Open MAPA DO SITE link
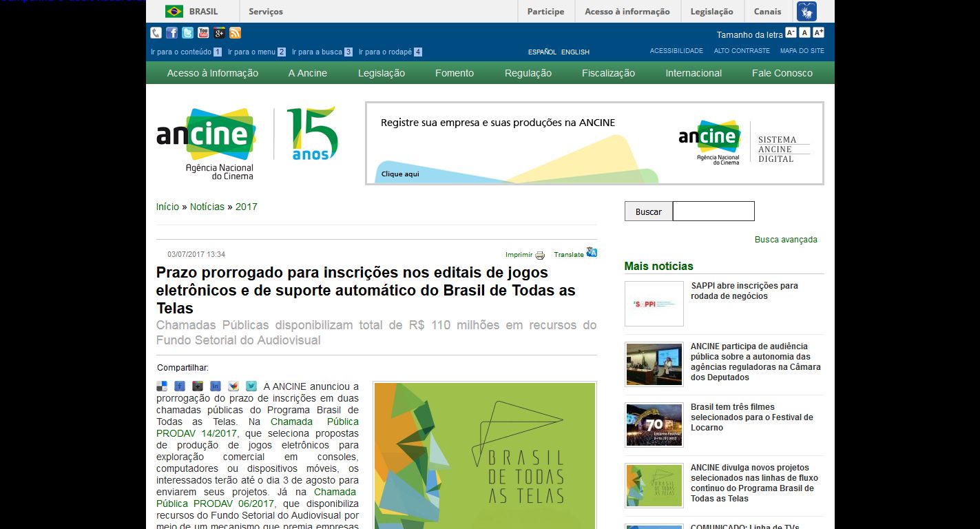Image resolution: width=980 pixels, height=529 pixels. click(802, 51)
